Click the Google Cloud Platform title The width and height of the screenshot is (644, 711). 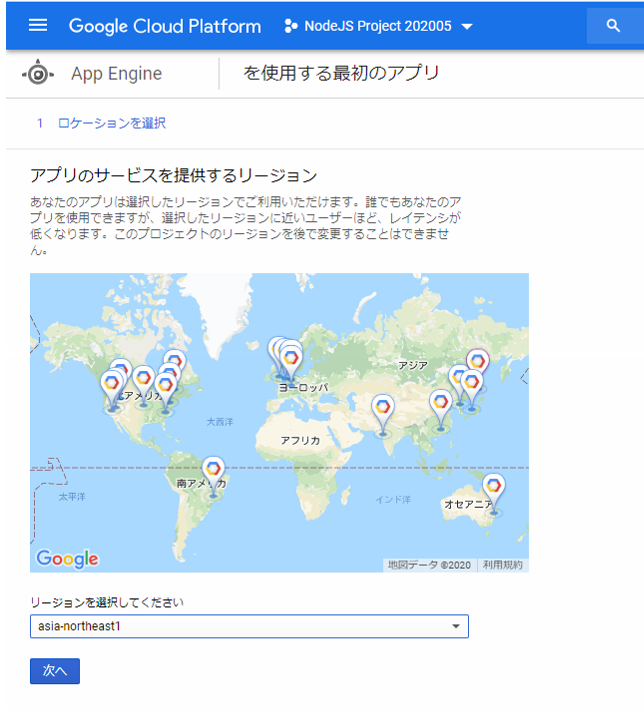165,26
